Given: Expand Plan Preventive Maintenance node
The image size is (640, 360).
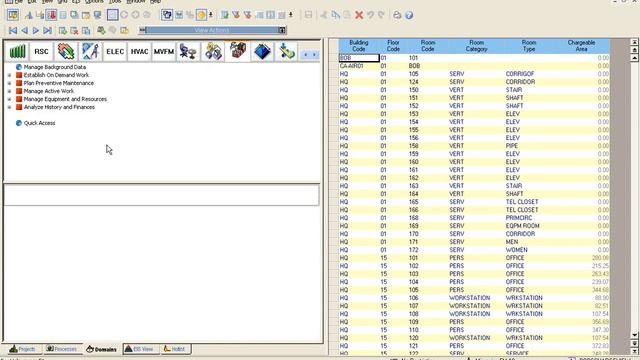Looking at the screenshot, I should [9, 83].
